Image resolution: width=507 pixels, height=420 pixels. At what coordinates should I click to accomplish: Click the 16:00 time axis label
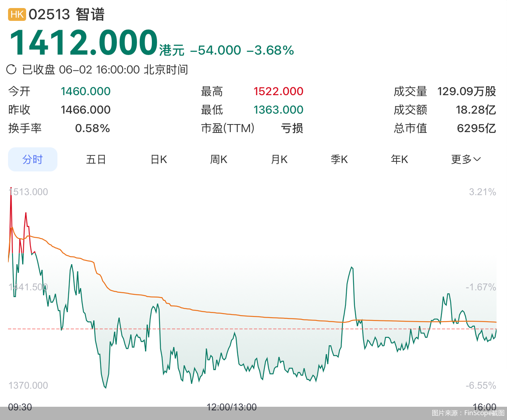(x=485, y=407)
